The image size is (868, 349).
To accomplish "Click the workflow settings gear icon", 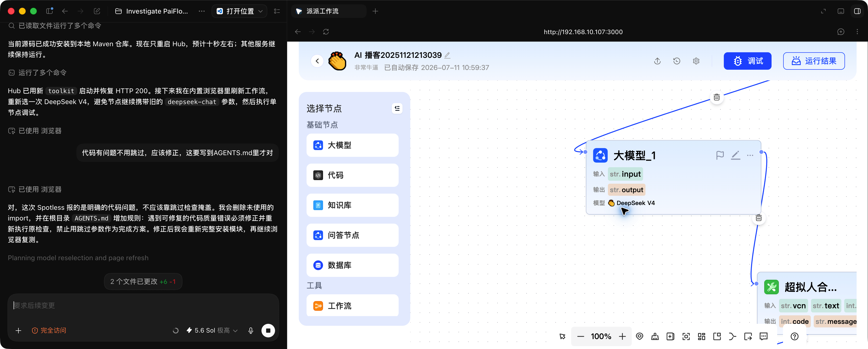I will [696, 61].
